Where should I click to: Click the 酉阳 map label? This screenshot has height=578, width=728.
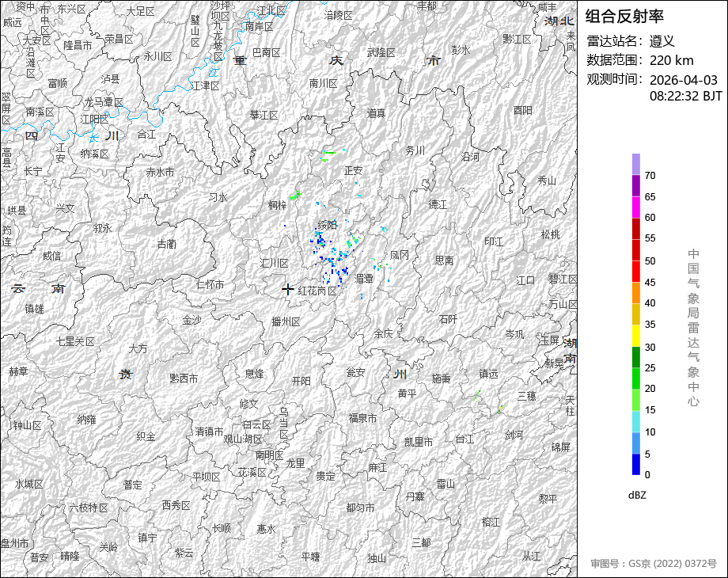click(x=523, y=110)
